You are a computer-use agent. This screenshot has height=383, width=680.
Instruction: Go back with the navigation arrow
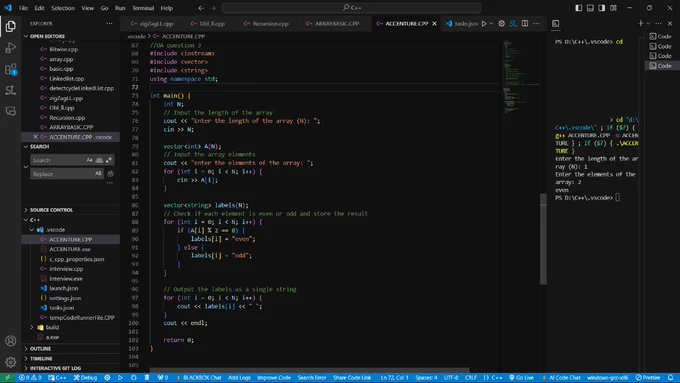click(201, 8)
